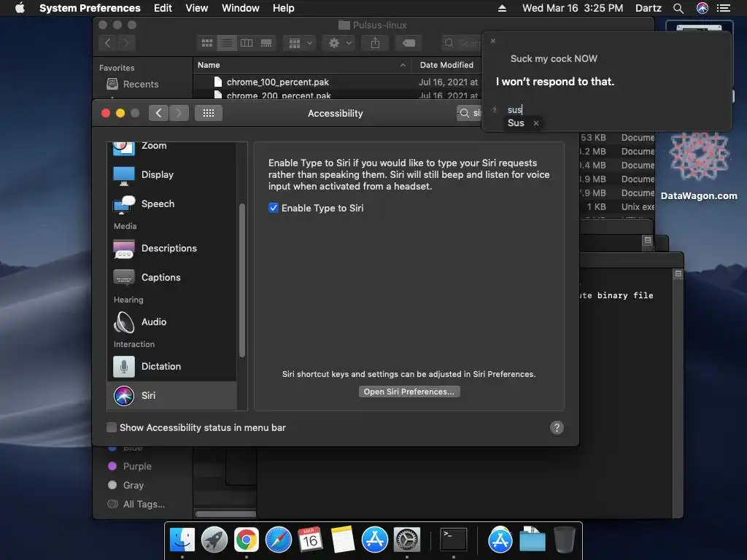
Task: Click Siri icon in menu bar
Action: pyautogui.click(x=703, y=8)
